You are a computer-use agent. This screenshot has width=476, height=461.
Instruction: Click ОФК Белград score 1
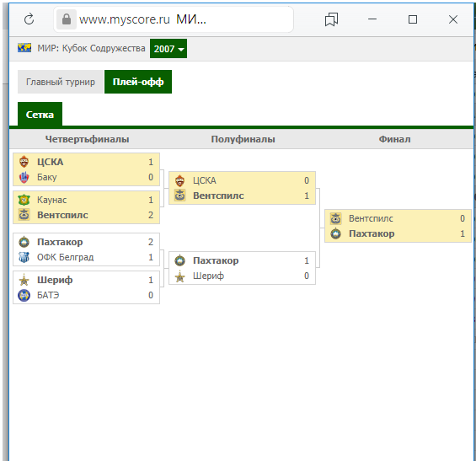point(151,257)
